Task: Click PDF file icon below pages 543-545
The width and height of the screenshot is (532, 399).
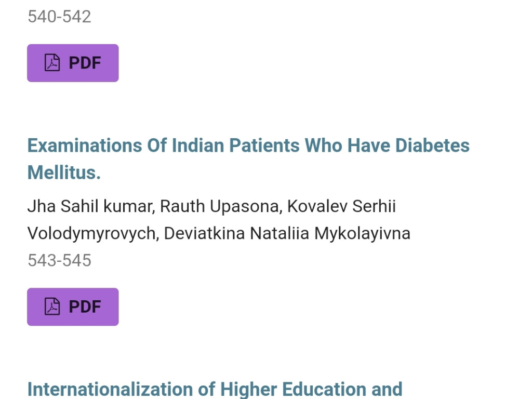Action: (52, 307)
